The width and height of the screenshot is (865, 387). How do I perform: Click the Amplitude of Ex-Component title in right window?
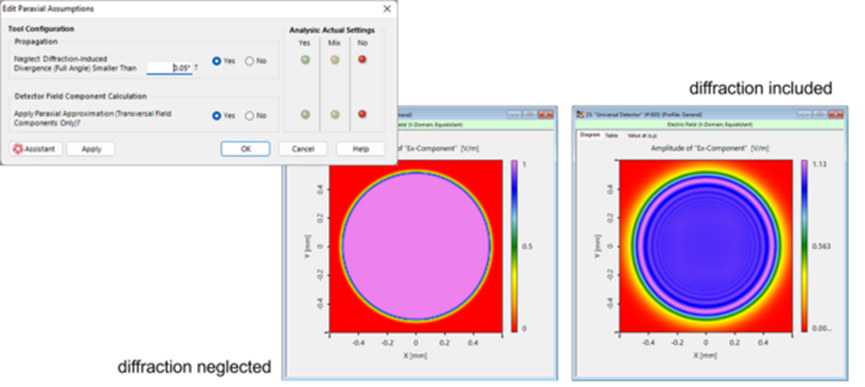coord(710,148)
